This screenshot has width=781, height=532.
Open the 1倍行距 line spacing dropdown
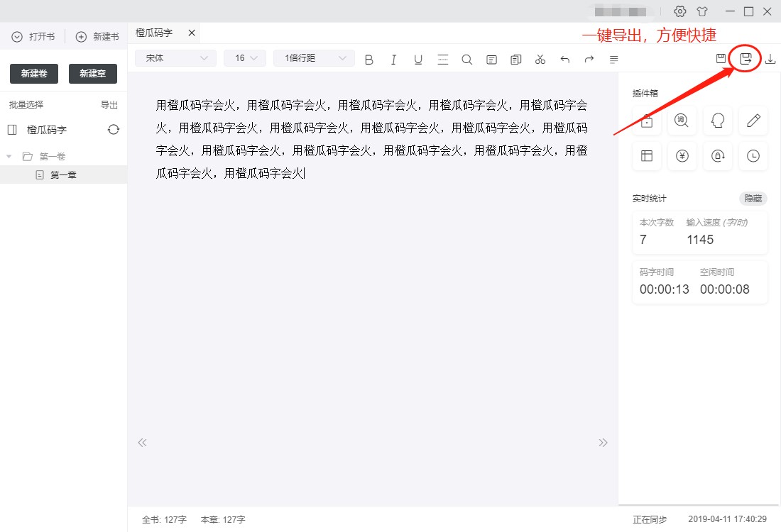pyautogui.click(x=314, y=58)
